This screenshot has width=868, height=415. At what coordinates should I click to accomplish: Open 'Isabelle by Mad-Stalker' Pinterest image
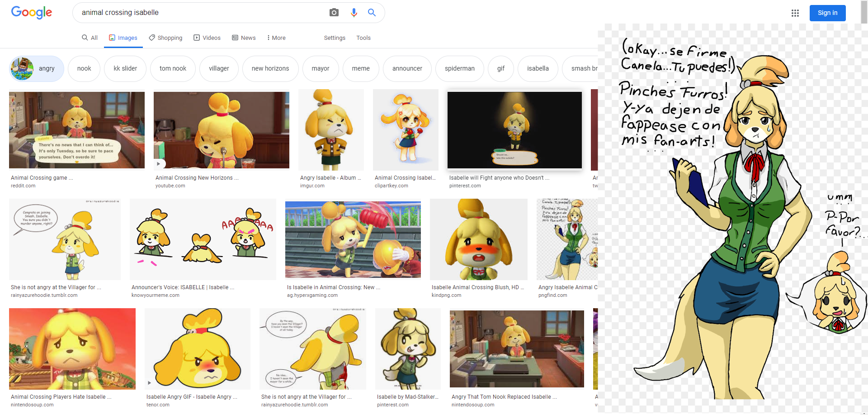[408, 349]
